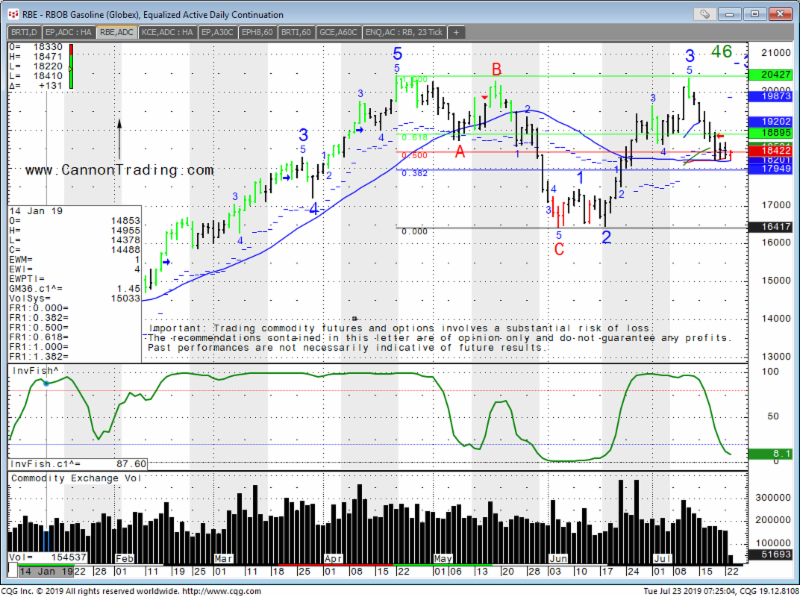This screenshot has width=800, height=597.
Task: Open the KCE,ADC : HA tab
Action: [x=167, y=32]
